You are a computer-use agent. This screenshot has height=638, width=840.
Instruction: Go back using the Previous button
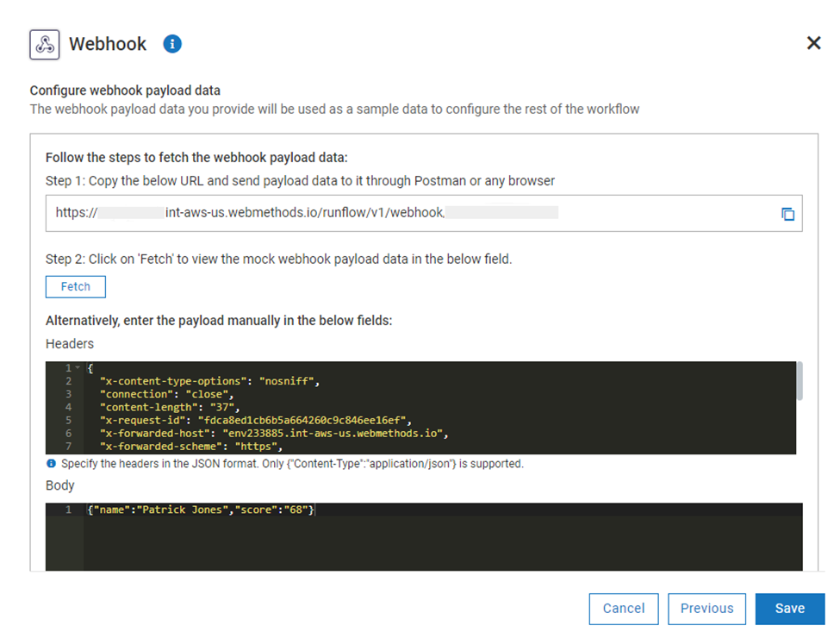706,609
